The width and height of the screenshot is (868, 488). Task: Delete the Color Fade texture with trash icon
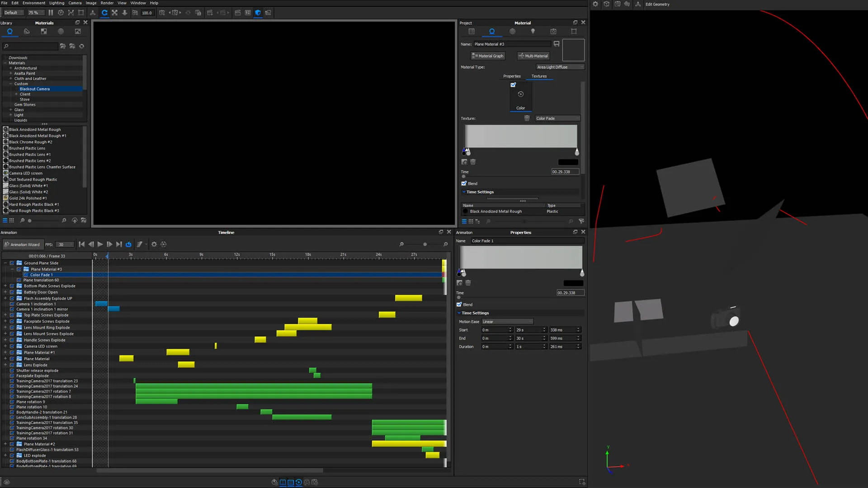(x=527, y=118)
